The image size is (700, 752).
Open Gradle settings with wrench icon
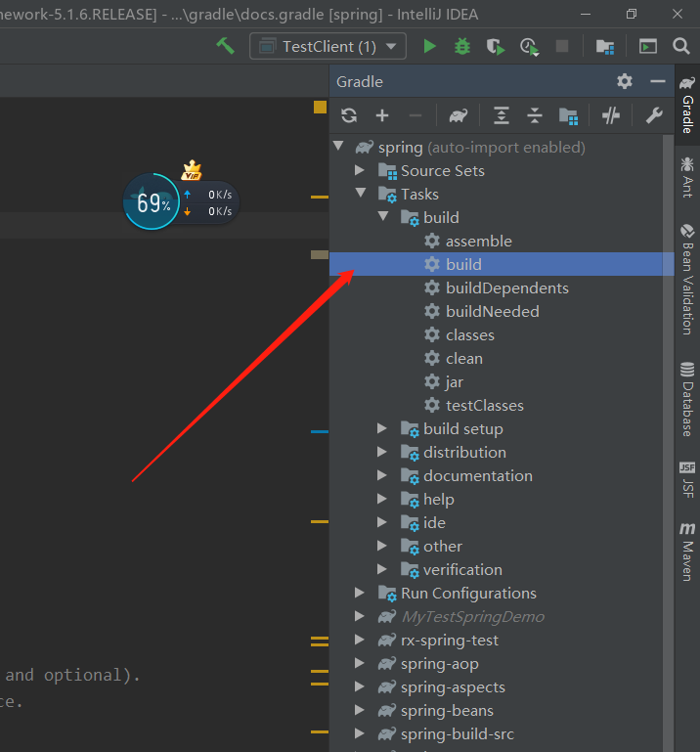coord(654,115)
